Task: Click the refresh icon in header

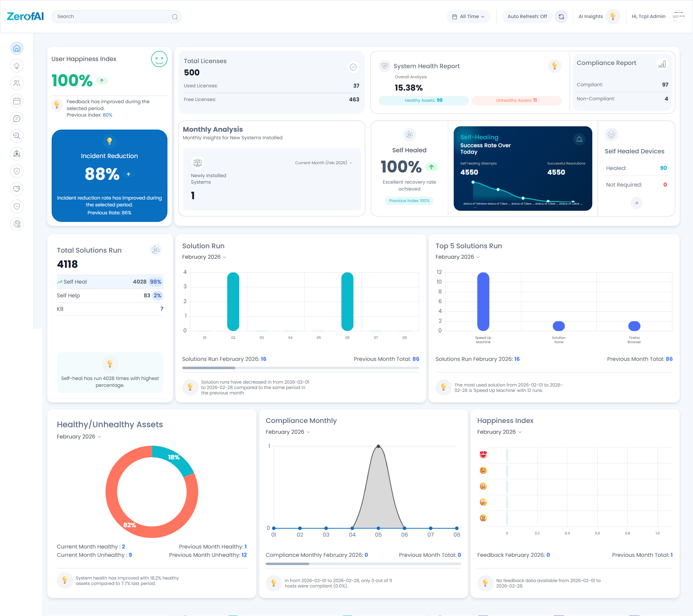Action: click(561, 17)
